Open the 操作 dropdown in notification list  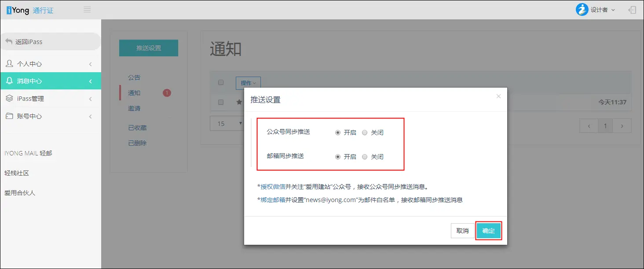click(248, 83)
